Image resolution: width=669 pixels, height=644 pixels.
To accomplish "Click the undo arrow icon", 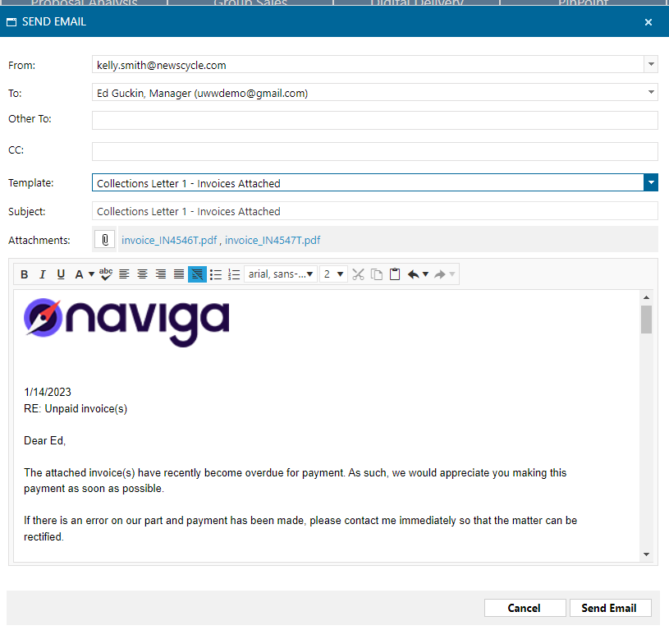I will point(414,274).
